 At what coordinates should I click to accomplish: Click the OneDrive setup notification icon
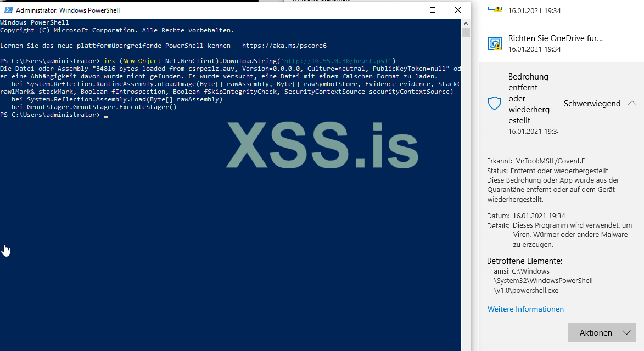[495, 43]
